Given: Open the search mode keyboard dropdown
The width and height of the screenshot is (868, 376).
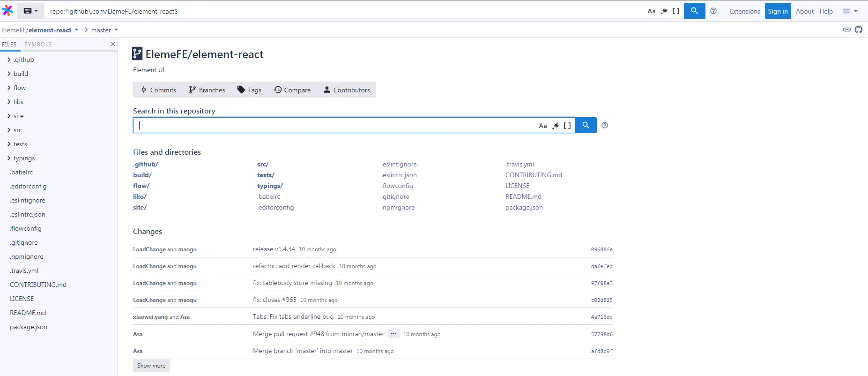Looking at the screenshot, I should (30, 11).
